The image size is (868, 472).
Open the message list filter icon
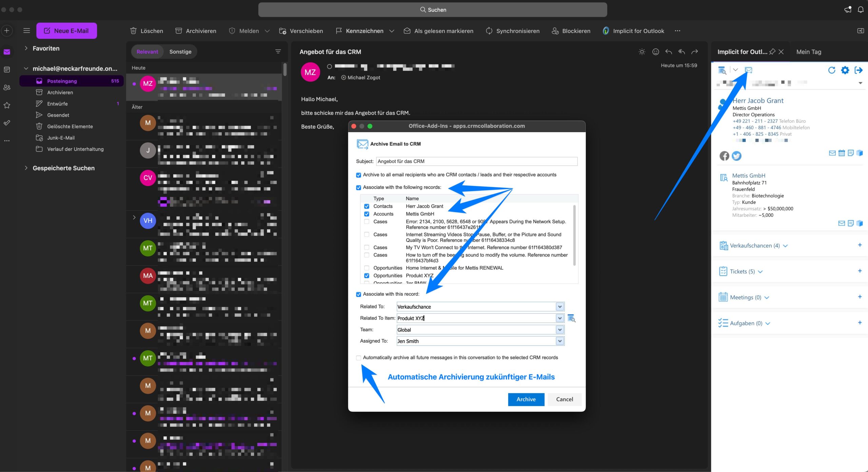278,52
